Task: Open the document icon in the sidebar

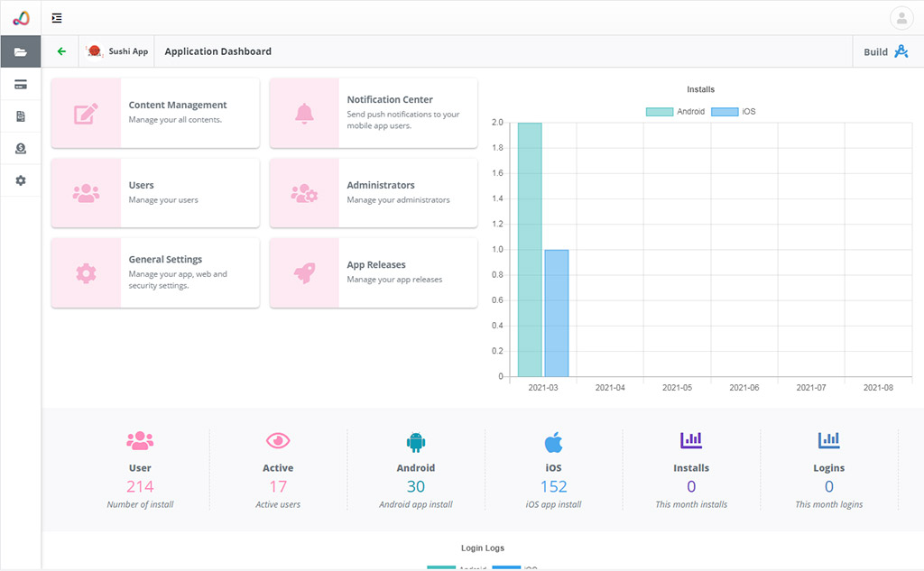Action: pos(21,116)
